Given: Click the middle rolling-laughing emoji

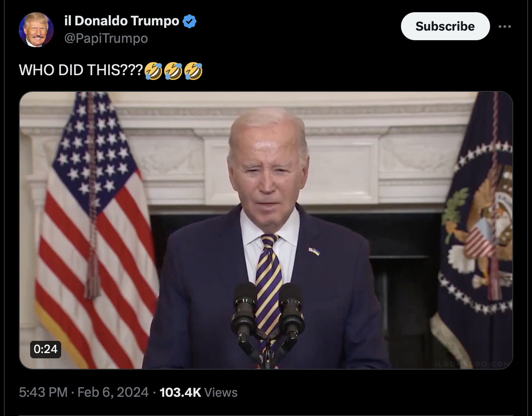Looking at the screenshot, I should pyautogui.click(x=173, y=71).
